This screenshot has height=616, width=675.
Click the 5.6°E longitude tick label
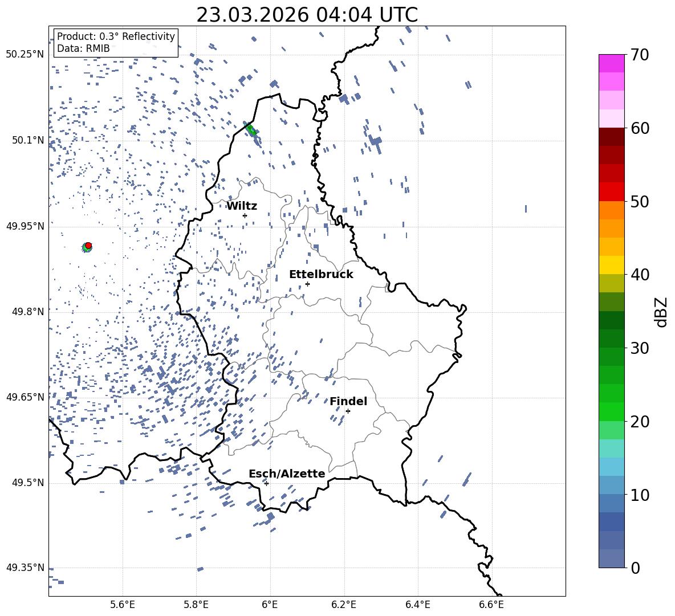click(123, 605)
